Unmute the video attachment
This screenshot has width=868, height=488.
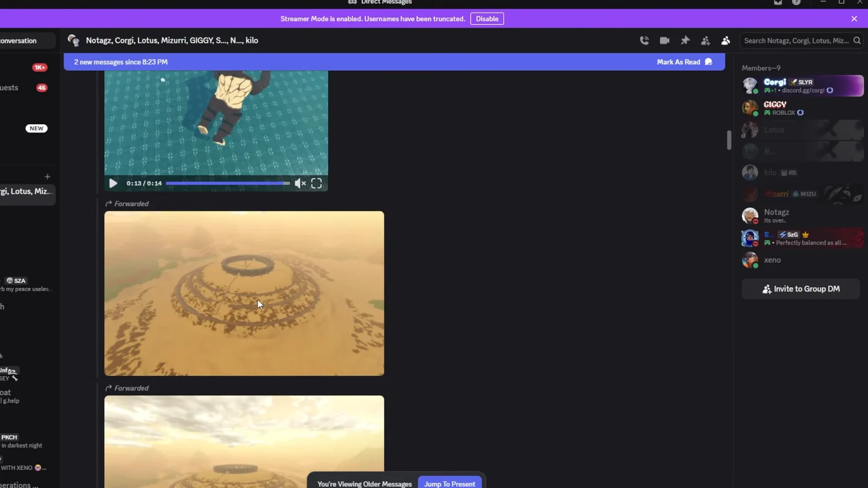(x=300, y=183)
